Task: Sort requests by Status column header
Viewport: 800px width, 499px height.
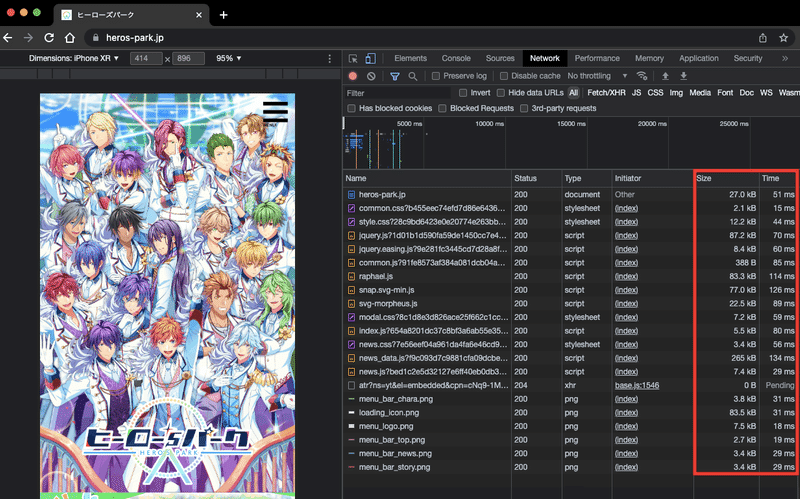Action: click(536, 178)
